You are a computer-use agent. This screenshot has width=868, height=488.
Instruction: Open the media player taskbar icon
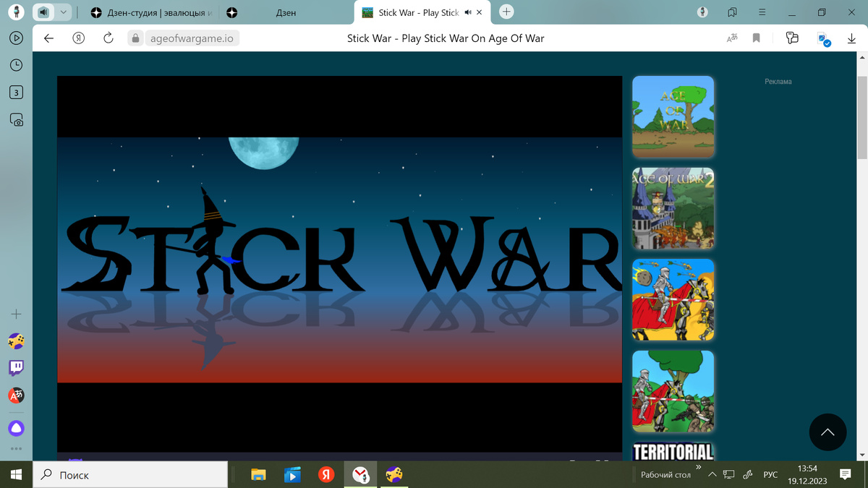pyautogui.click(x=292, y=475)
